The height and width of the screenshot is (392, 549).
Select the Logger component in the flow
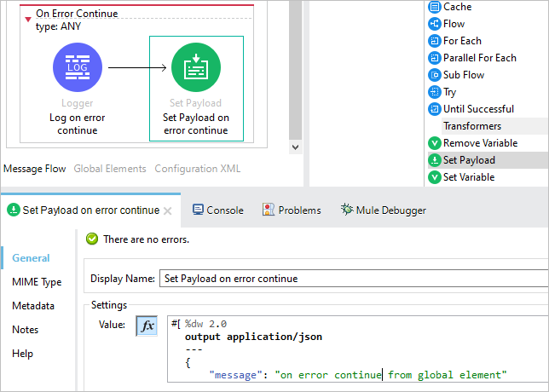[78, 67]
